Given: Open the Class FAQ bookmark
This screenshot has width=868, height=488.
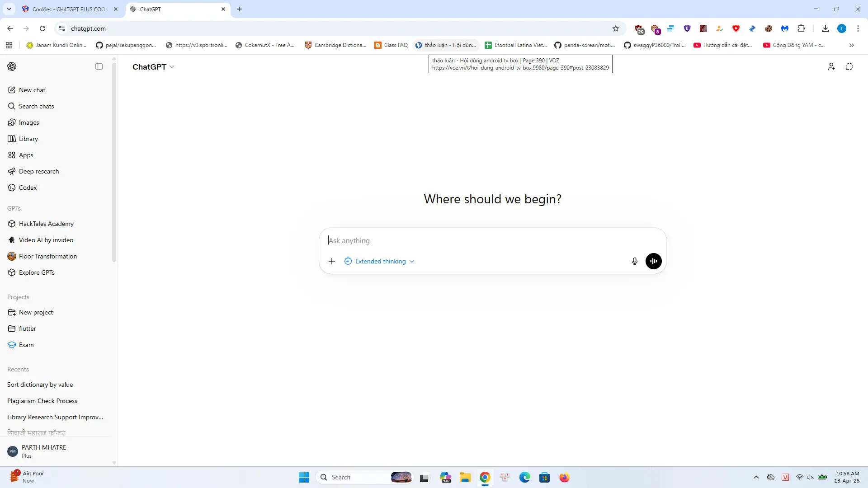Looking at the screenshot, I should [391, 45].
